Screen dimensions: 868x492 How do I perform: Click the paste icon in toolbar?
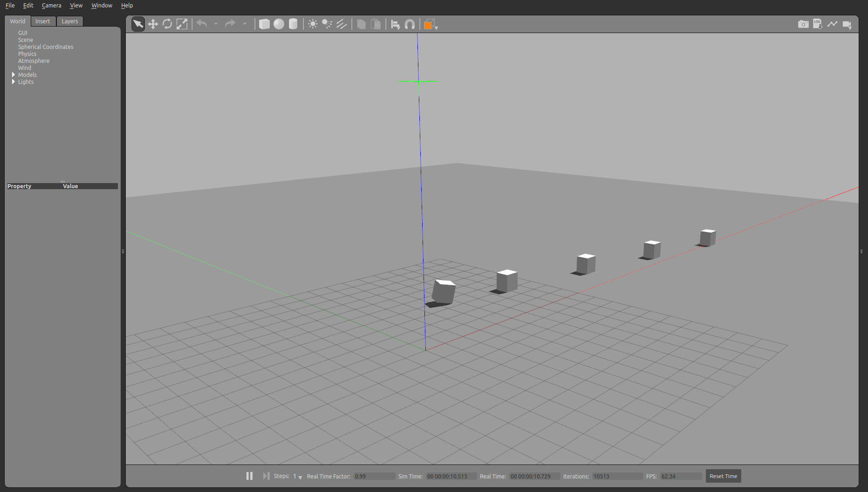point(376,24)
